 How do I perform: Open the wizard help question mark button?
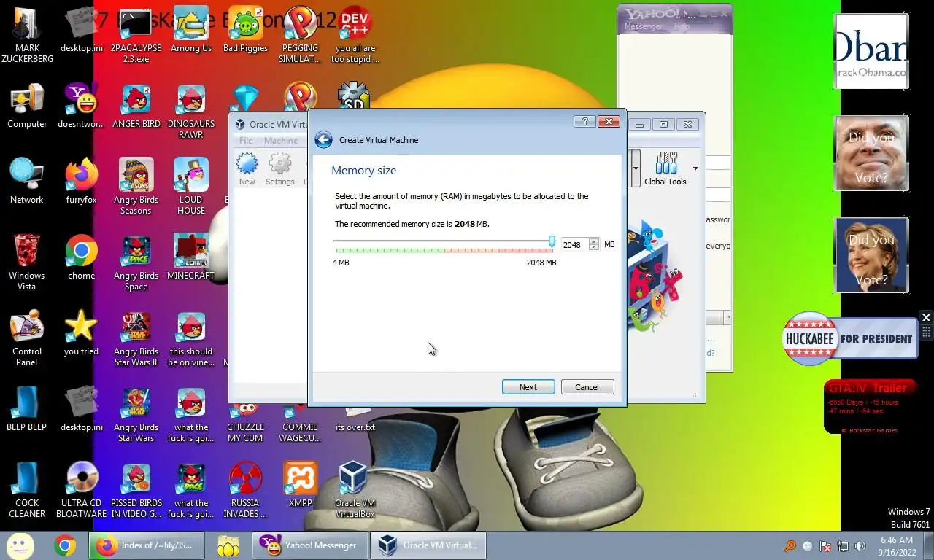pyautogui.click(x=584, y=122)
